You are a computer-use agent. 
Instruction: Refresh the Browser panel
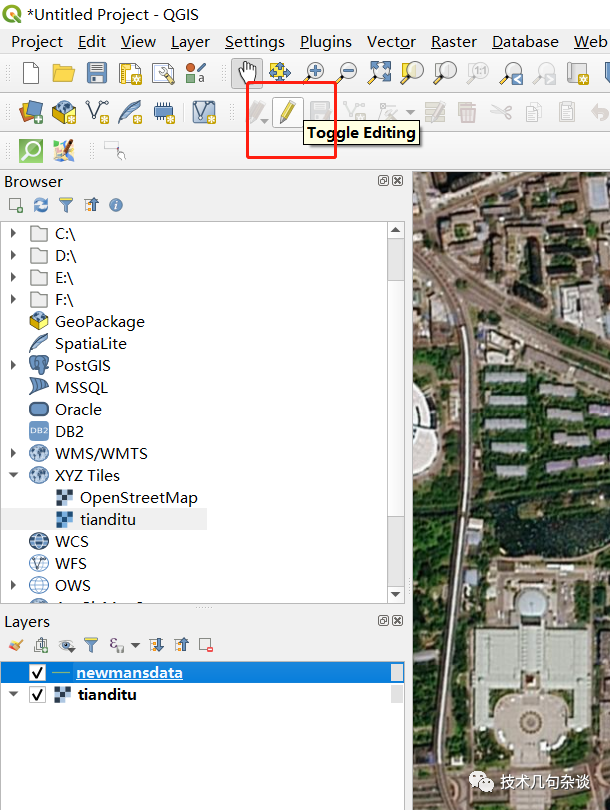41,205
